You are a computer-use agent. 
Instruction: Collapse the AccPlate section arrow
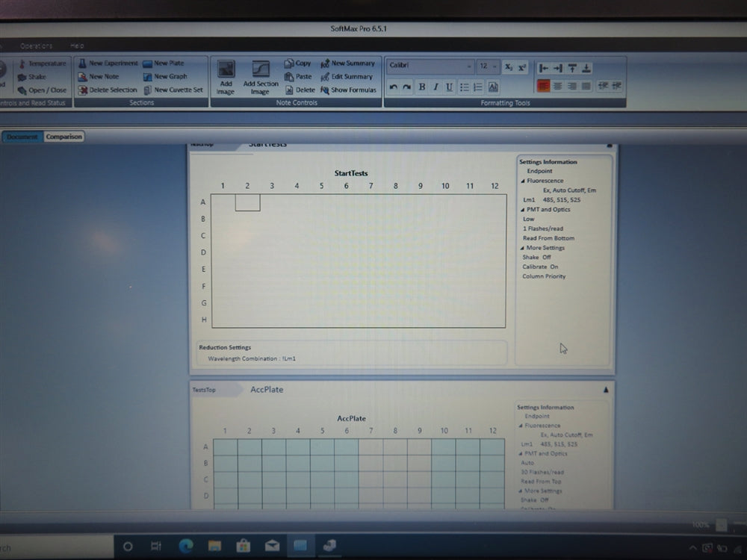[x=606, y=390]
